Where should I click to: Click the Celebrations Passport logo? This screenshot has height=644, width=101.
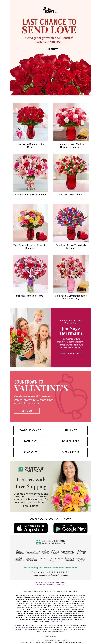[x=31, y=469]
